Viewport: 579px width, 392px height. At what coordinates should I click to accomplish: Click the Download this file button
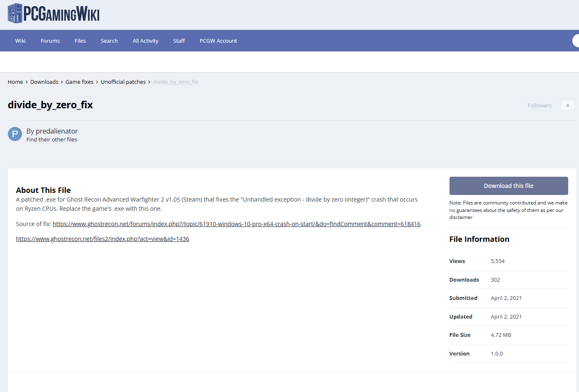click(508, 186)
